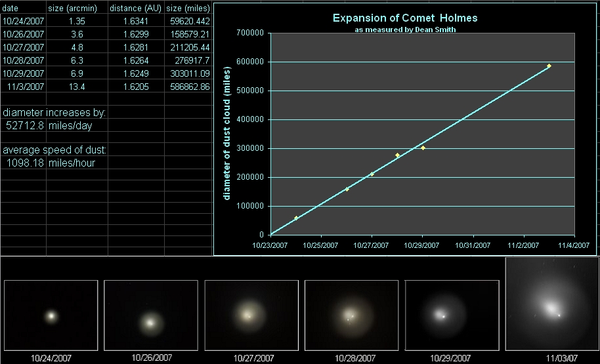Open the comet image dated 10/28/2007

pyautogui.click(x=352, y=315)
